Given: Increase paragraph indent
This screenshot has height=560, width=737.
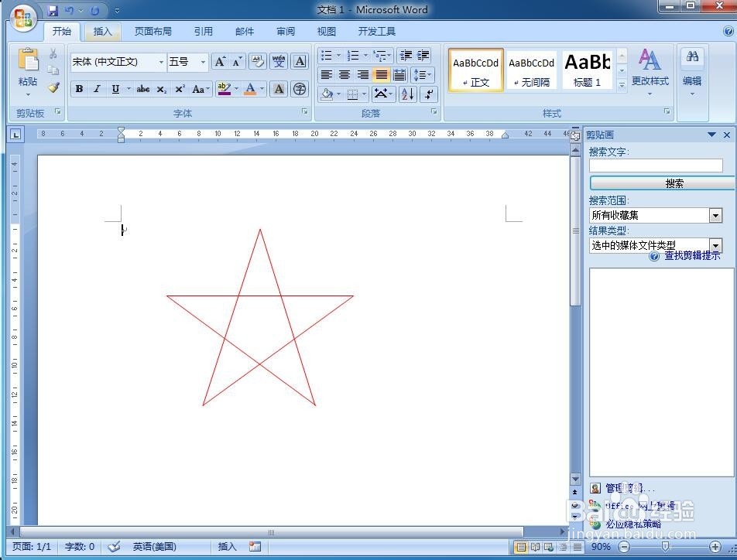Looking at the screenshot, I should coord(423,56).
